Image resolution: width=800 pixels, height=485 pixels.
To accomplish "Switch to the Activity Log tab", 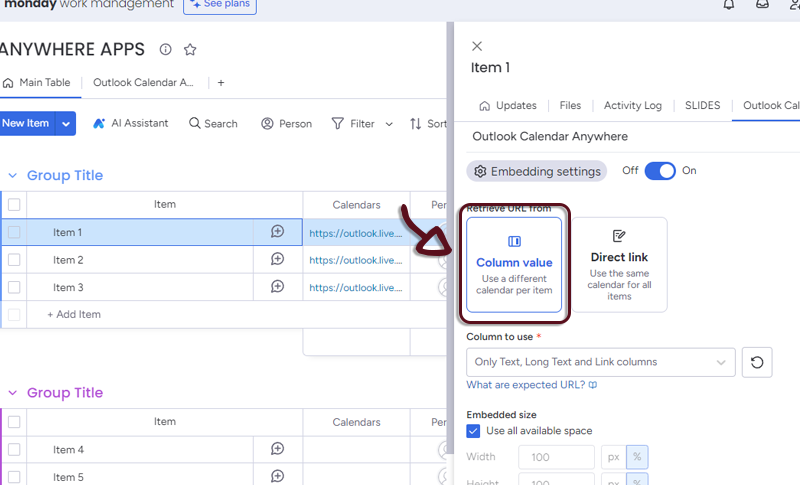I will 632,105.
